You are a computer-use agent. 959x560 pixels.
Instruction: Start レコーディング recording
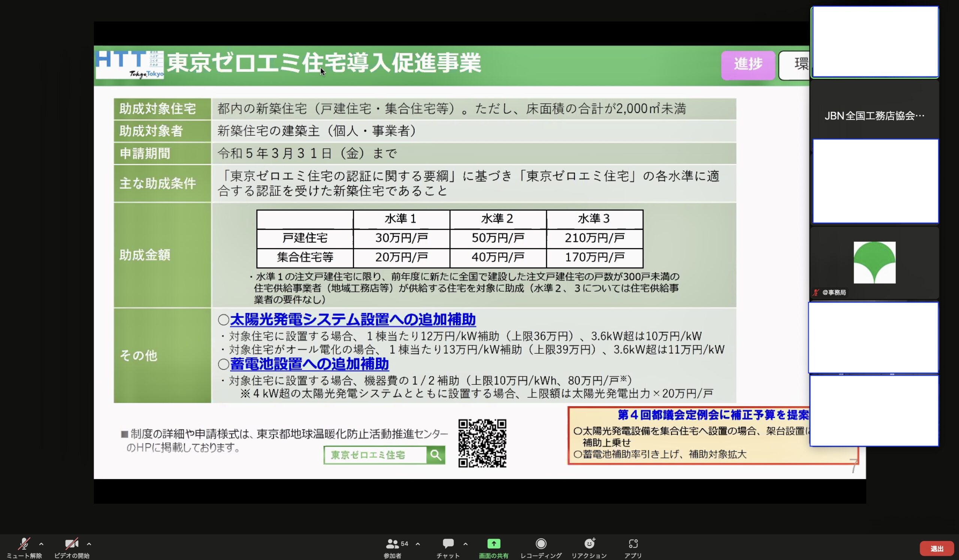[541, 548]
